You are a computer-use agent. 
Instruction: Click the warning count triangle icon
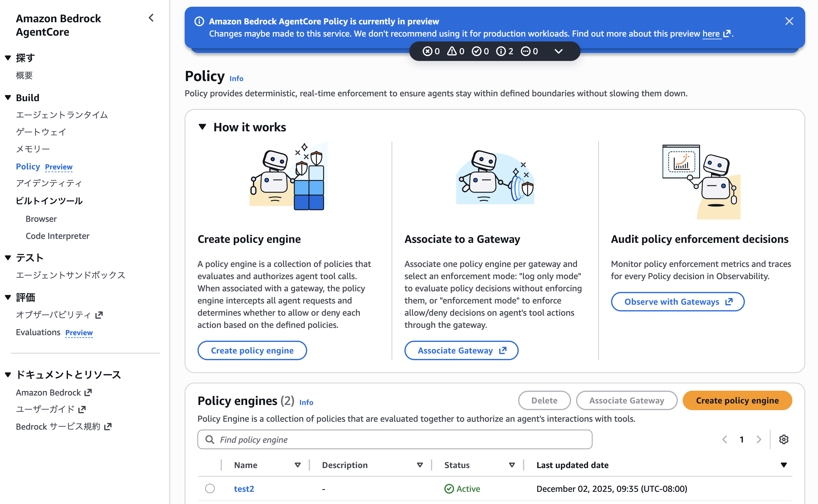coord(452,51)
